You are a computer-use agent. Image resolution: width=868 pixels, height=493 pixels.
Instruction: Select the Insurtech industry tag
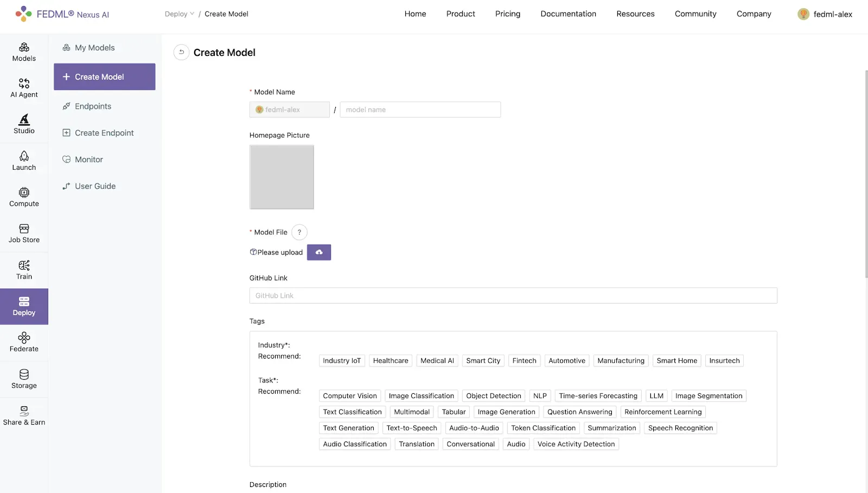coord(724,361)
